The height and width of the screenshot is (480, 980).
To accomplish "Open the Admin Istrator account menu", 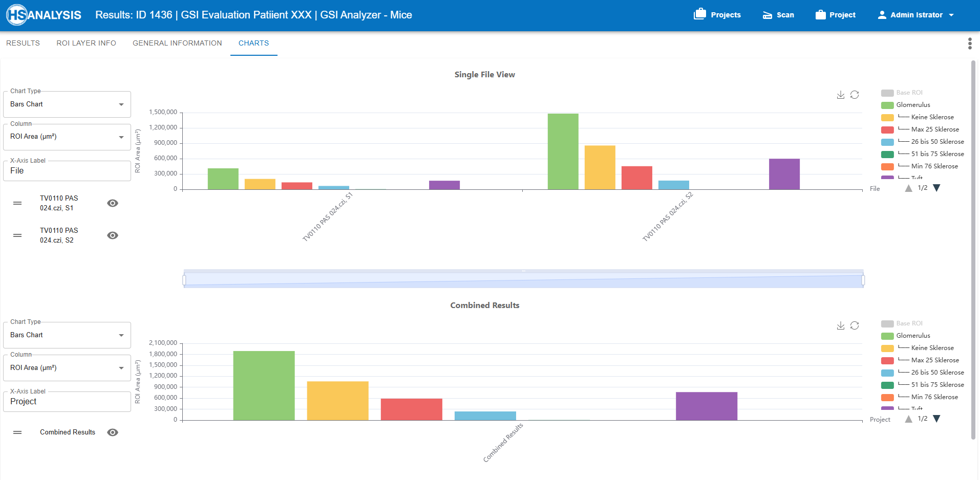I will point(915,15).
